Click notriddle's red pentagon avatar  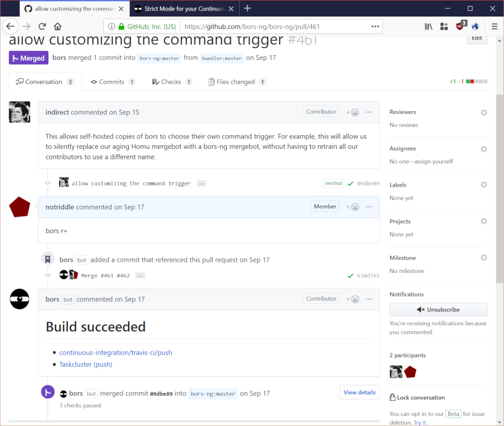pos(19,207)
